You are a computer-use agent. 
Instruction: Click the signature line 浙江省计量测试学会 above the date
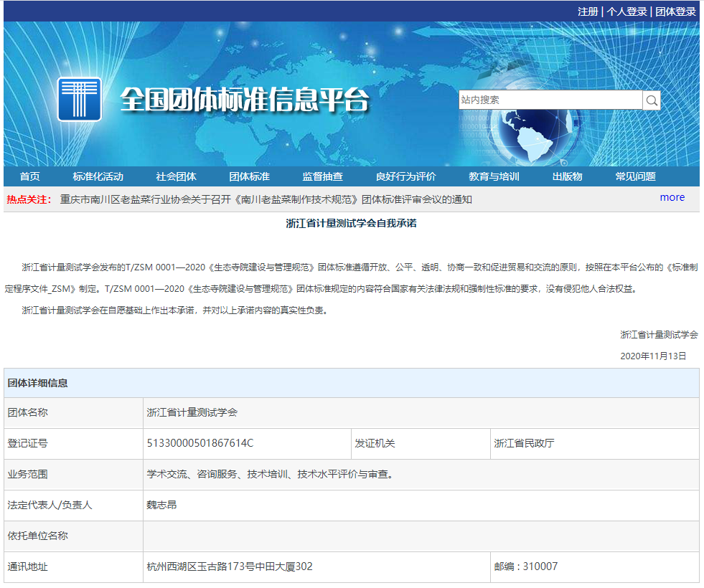pos(659,335)
